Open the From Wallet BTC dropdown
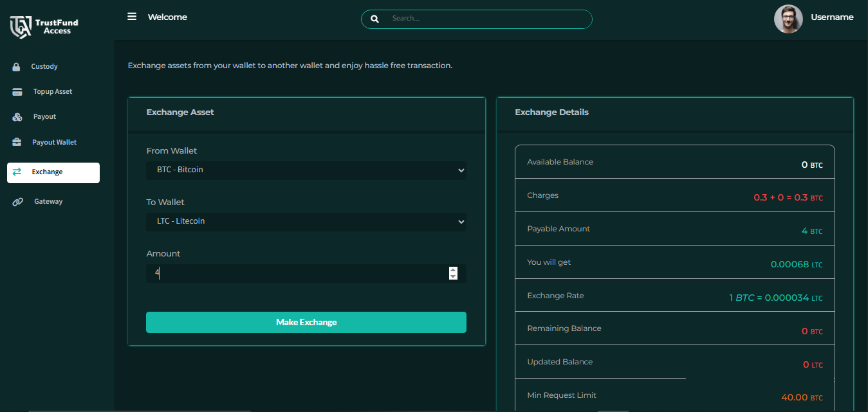The height and width of the screenshot is (412, 868). pos(306,170)
